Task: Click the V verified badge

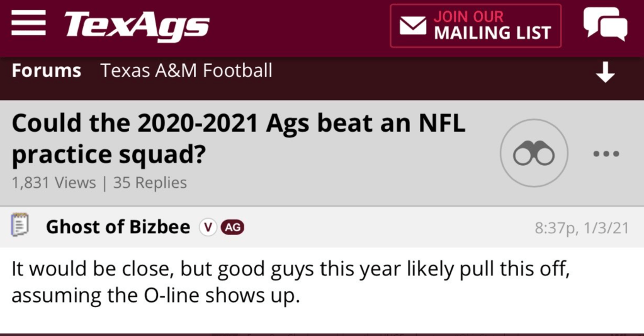Action: 207,228
